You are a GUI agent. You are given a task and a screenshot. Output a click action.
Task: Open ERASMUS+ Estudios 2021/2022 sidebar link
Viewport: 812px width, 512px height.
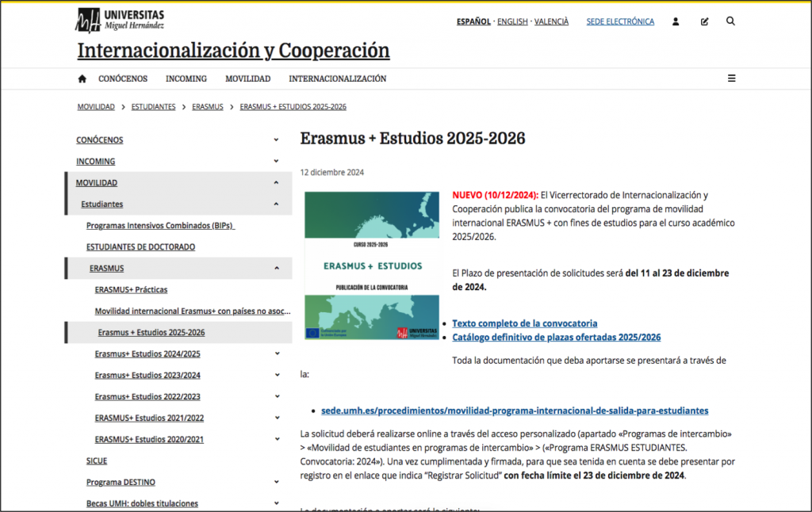coord(149,418)
